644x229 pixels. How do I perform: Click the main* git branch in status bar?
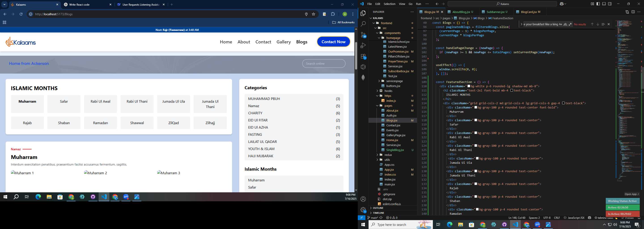(x=373, y=218)
